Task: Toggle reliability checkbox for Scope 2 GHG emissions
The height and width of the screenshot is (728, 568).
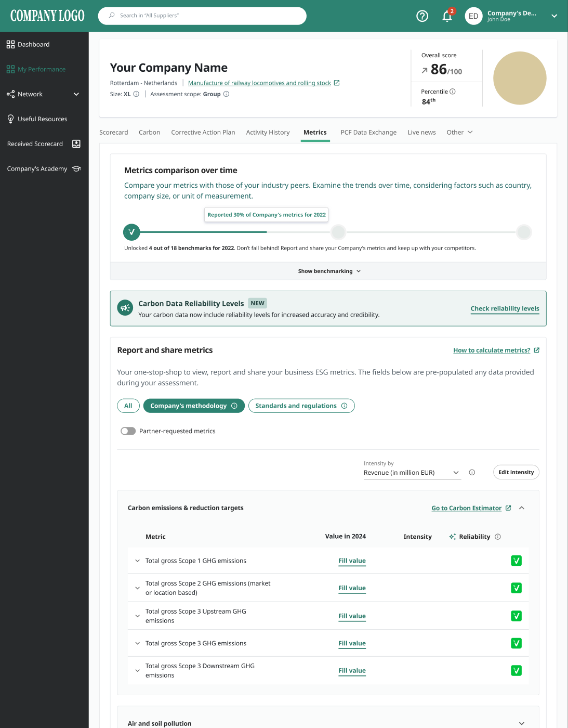Action: 517,588
